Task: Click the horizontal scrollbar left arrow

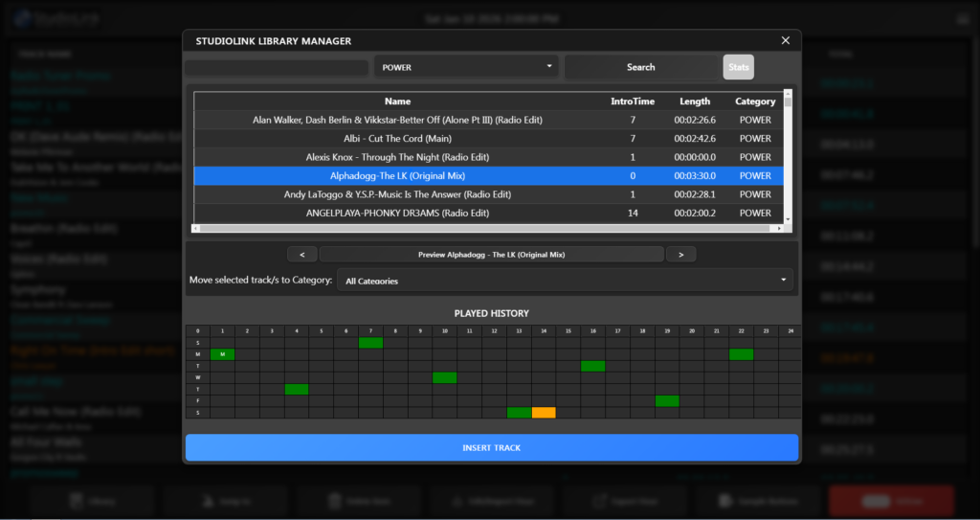Action: pos(197,229)
